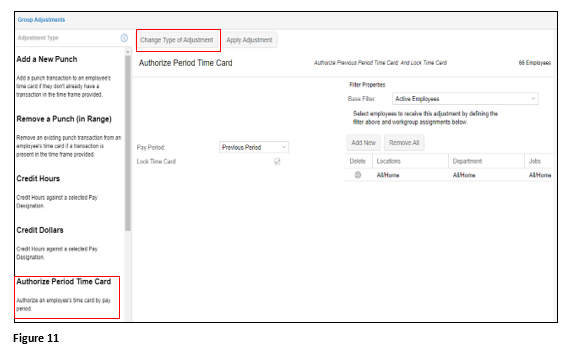Click delete icon in All/Home row

coord(358,175)
